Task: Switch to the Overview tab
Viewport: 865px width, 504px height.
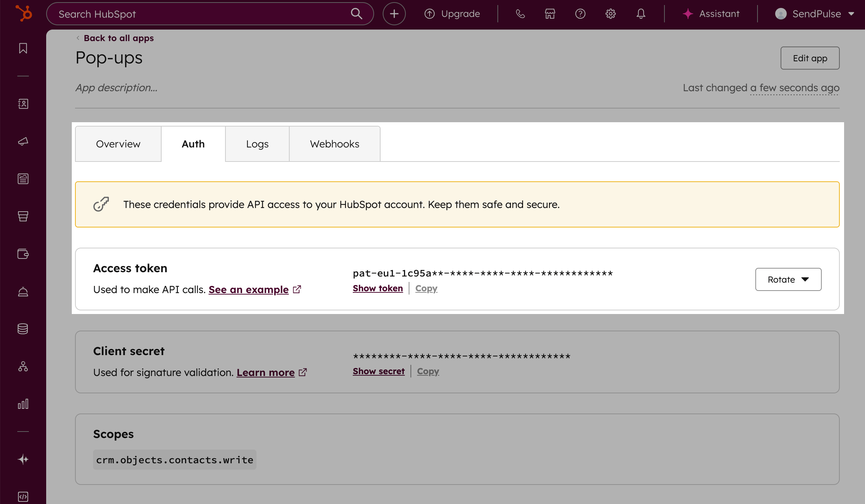Action: coord(118,144)
